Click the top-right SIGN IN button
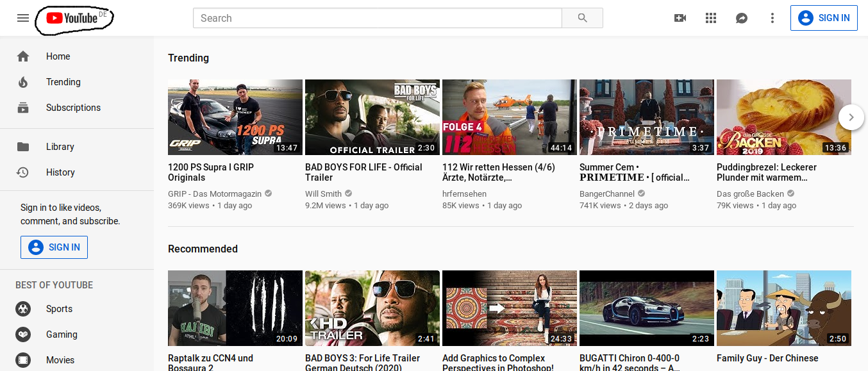The width and height of the screenshot is (868, 371). (x=824, y=18)
